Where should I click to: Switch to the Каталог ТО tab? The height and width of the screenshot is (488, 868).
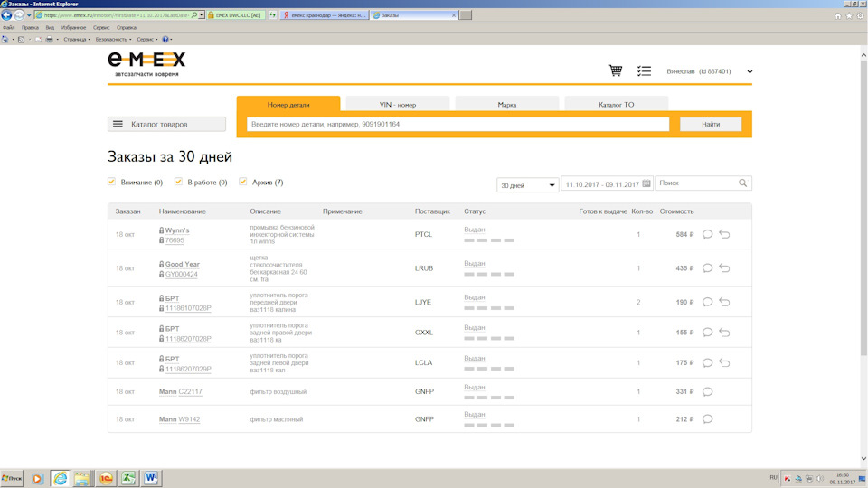tap(616, 104)
